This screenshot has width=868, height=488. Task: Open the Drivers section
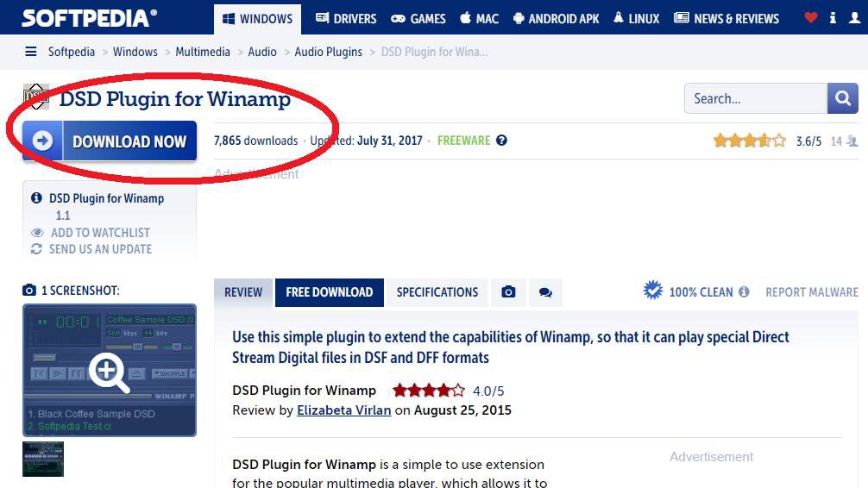tap(346, 19)
